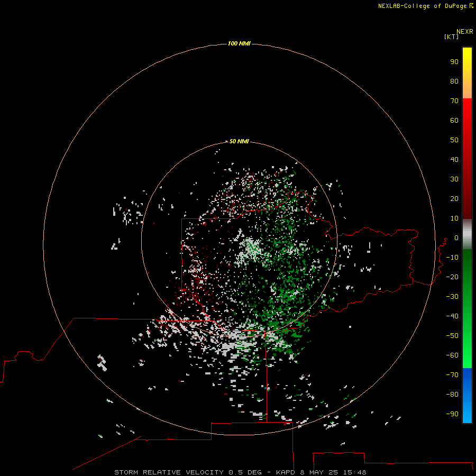Click the -40 value on the velocity scale
The image size is (476, 476).
[452, 316]
